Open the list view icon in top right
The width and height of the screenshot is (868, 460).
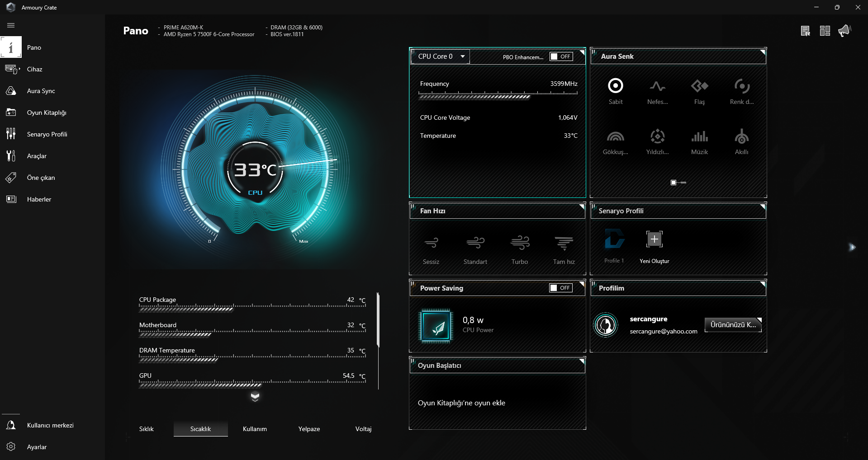click(805, 31)
